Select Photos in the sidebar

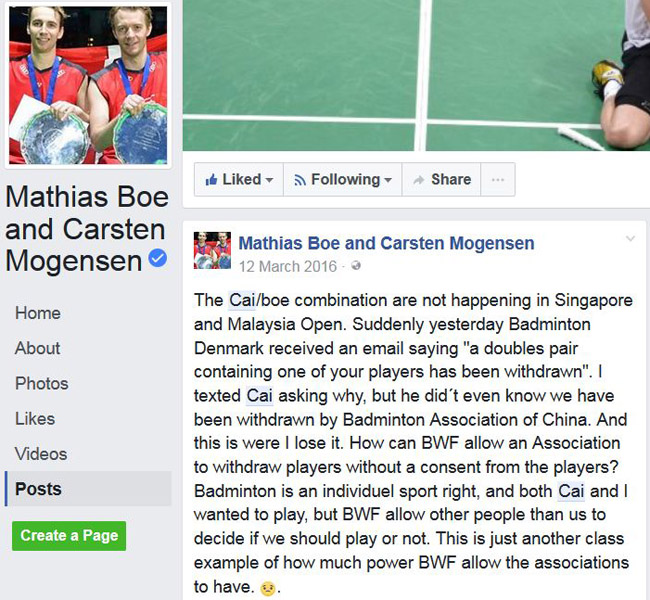point(41,383)
